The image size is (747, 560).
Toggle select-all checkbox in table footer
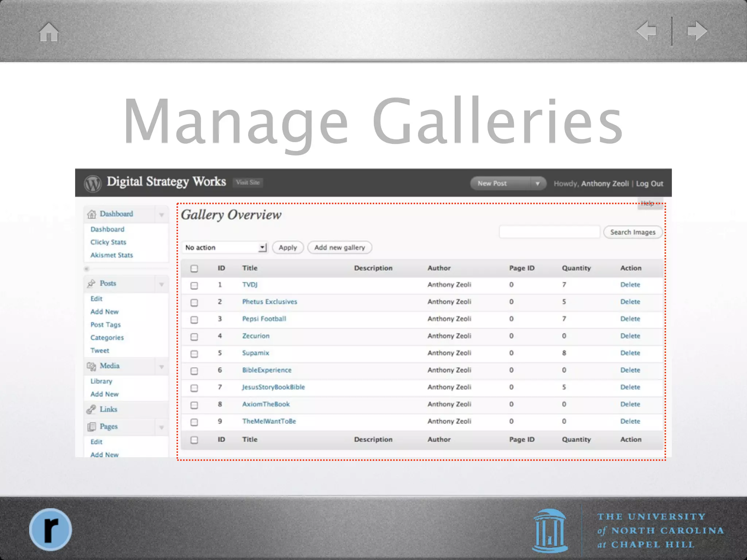(194, 440)
